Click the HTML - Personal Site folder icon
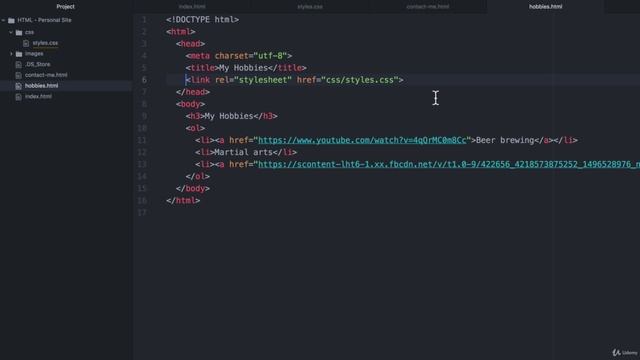This screenshot has width=640, height=360. pyautogui.click(x=11, y=20)
